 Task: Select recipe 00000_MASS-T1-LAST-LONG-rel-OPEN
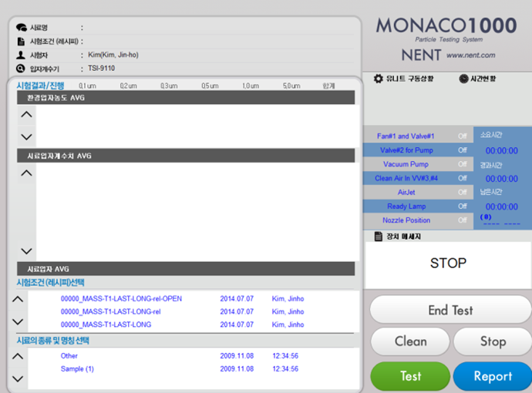click(x=121, y=299)
